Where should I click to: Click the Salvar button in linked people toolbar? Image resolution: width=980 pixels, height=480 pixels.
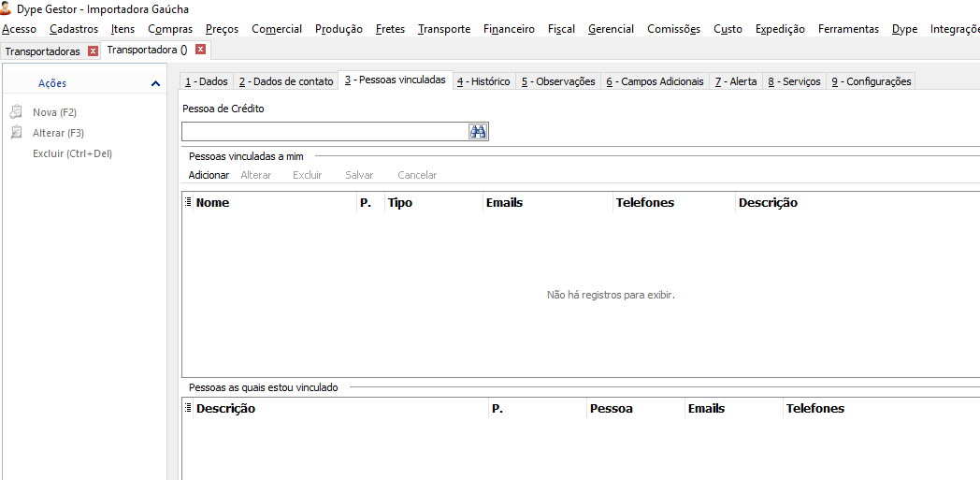(359, 175)
